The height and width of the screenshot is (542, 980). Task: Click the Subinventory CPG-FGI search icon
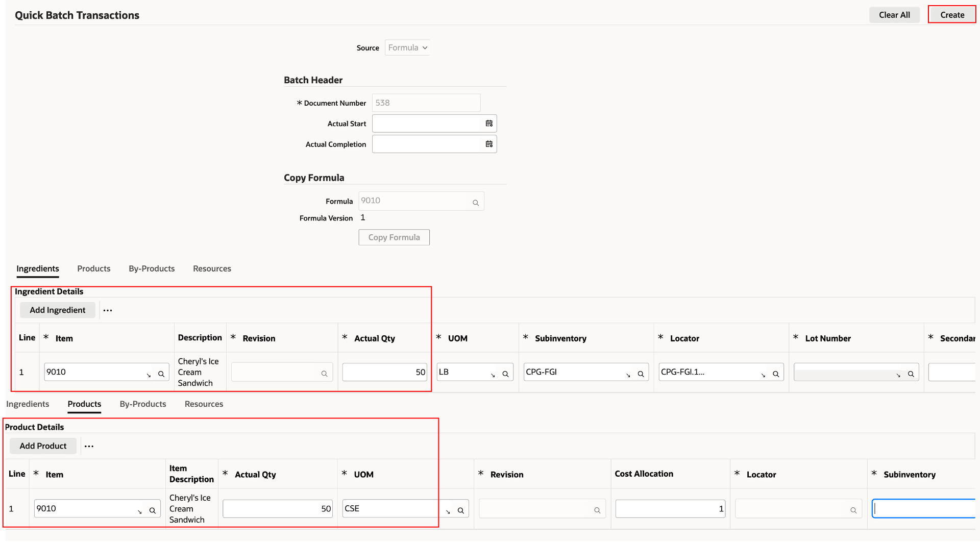641,373
